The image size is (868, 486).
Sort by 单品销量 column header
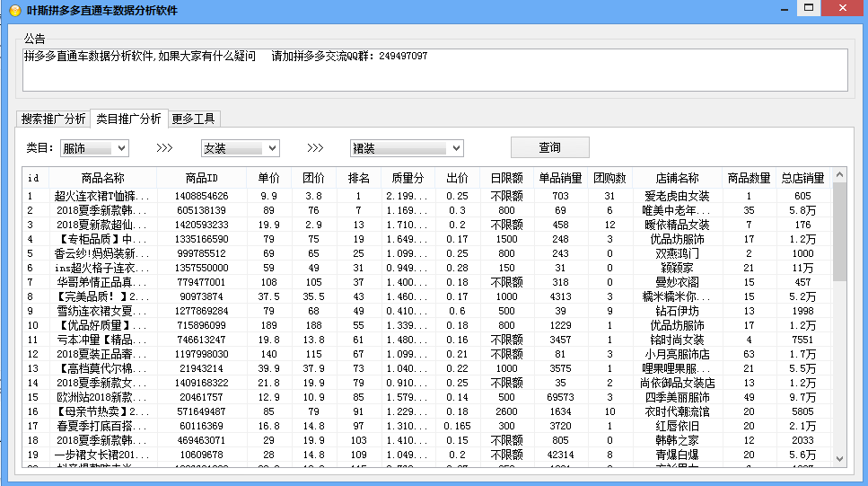[x=560, y=178]
